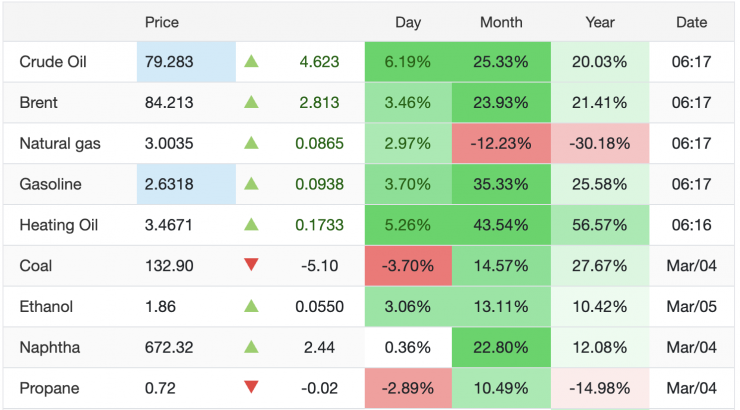
Task: Click Natural gas red month cell -12.23%
Action: coord(501,144)
